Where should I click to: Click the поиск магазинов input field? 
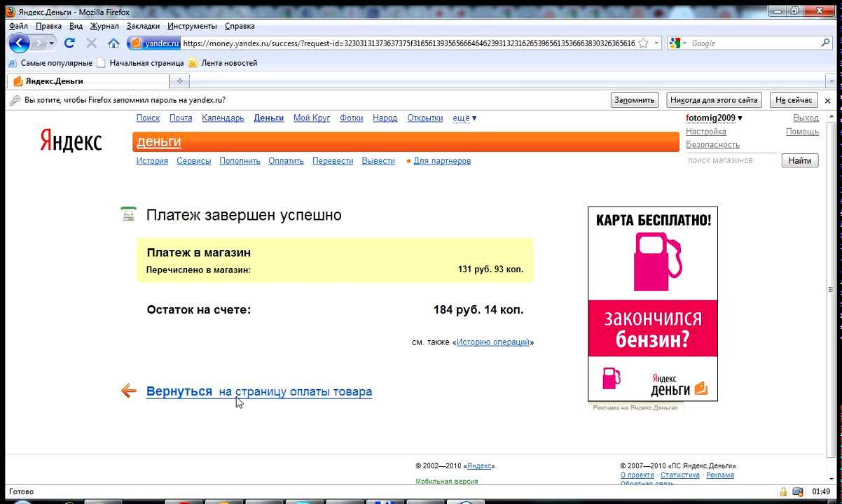click(x=731, y=160)
